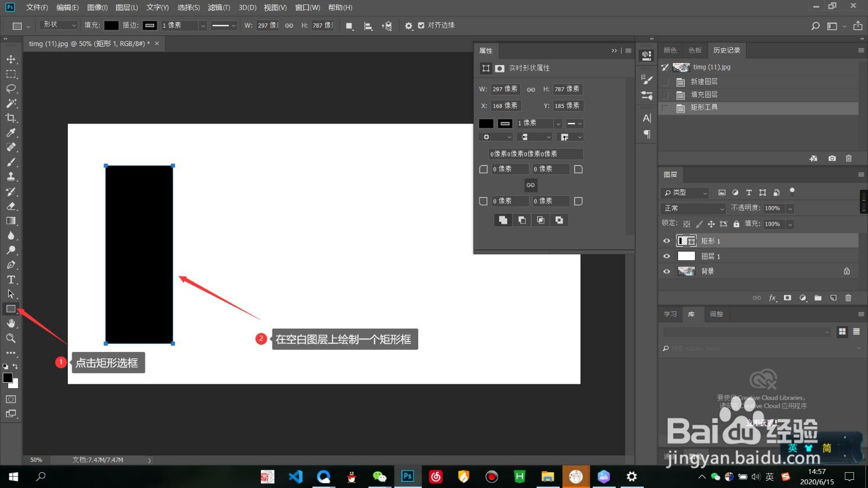Image resolution: width=868 pixels, height=488 pixels.
Task: Open the 滤镜 menu
Action: point(219,8)
